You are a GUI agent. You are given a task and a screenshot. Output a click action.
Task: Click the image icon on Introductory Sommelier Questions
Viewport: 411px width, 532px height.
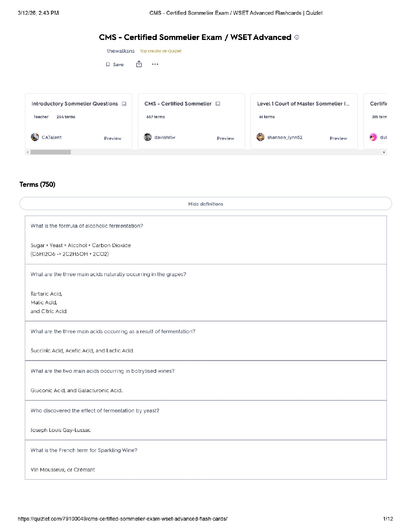124,104
